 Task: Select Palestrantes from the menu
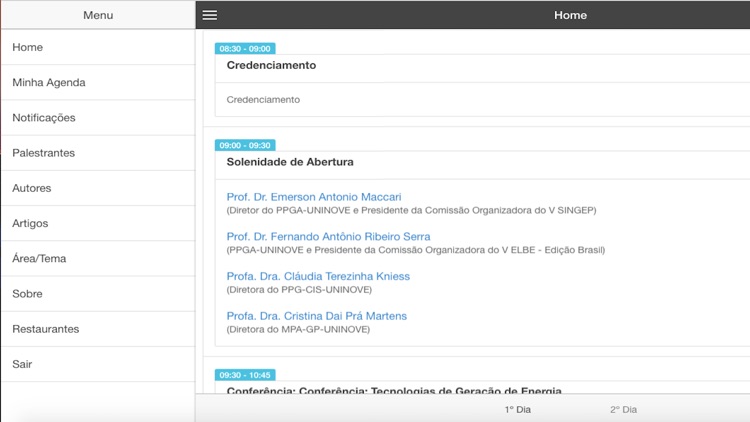pyautogui.click(x=98, y=153)
